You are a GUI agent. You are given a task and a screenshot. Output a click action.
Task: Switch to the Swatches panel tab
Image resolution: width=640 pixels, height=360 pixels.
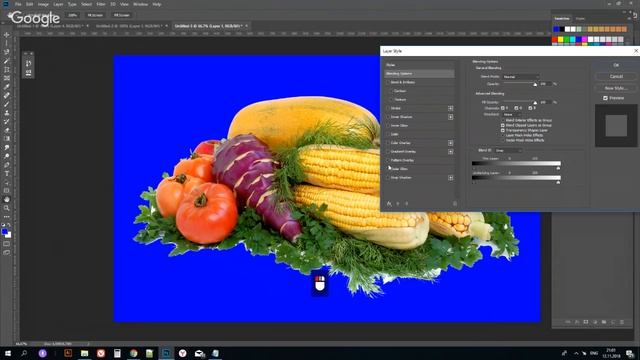pos(562,19)
